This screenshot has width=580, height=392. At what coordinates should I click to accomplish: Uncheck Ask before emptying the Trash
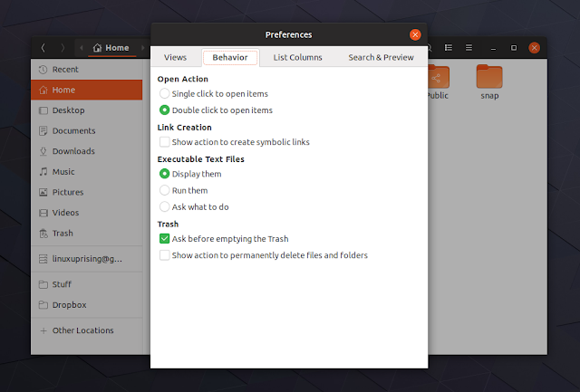tap(164, 239)
